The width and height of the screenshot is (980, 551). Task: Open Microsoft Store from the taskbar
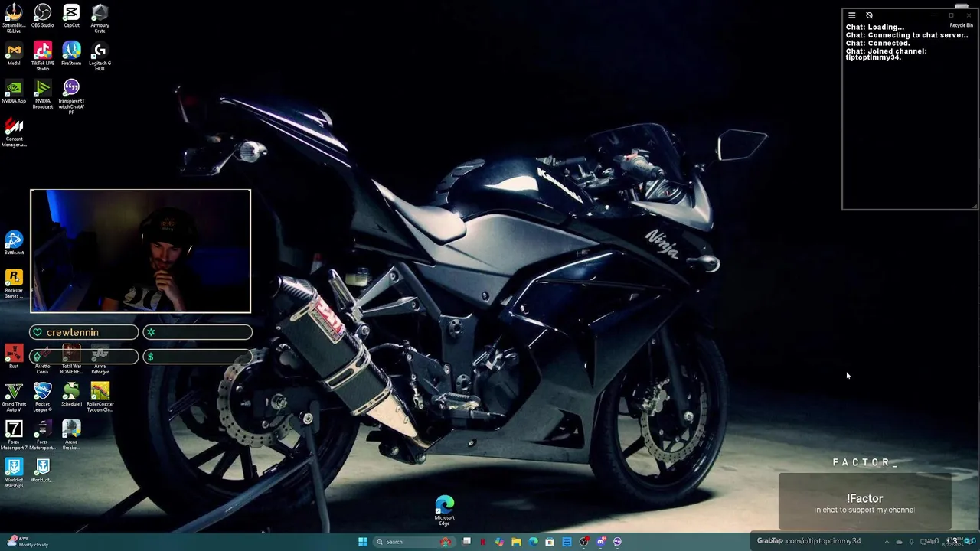(x=550, y=542)
